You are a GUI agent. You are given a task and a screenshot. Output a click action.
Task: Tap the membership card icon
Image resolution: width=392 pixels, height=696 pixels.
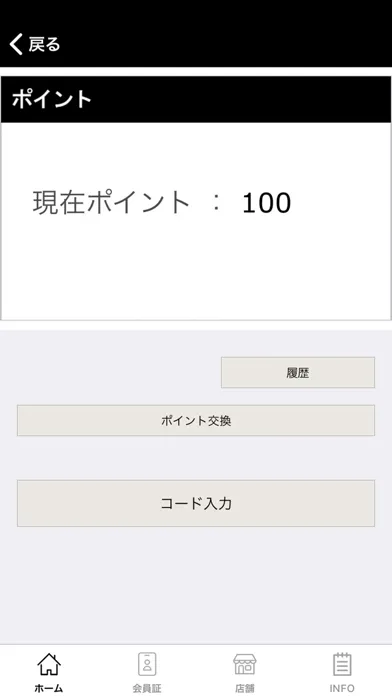click(x=147, y=664)
